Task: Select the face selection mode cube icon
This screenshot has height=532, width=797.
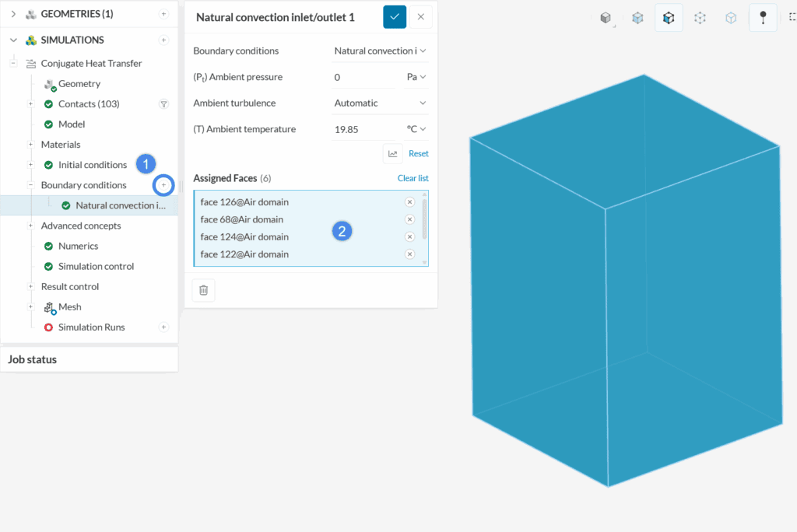Action: (669, 18)
